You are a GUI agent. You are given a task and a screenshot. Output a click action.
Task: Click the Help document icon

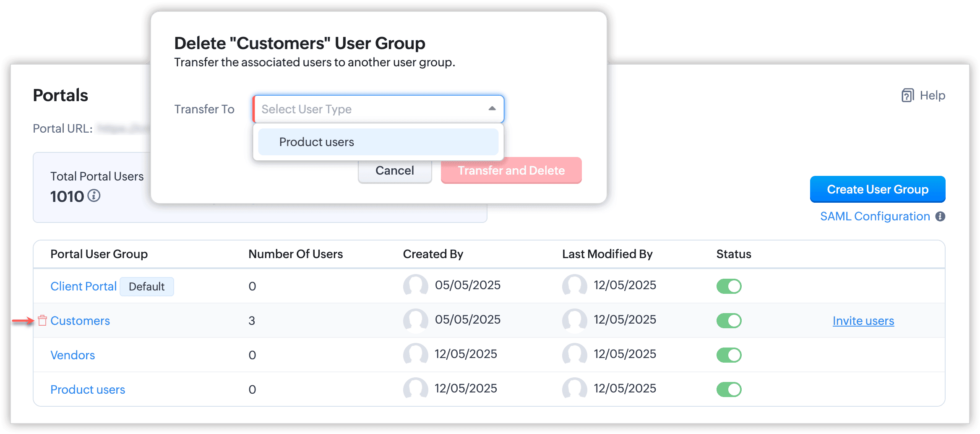[907, 96]
